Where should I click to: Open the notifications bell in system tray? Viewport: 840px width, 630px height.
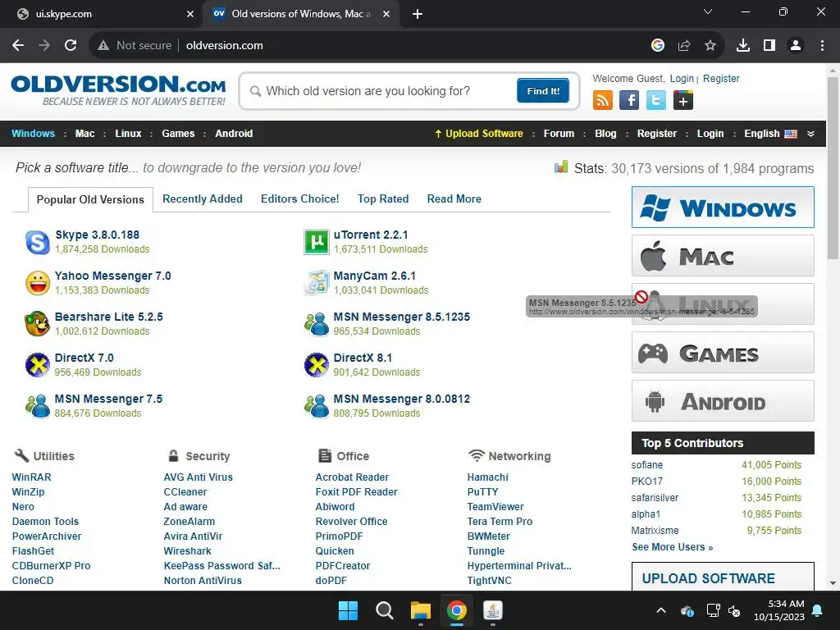point(818,610)
